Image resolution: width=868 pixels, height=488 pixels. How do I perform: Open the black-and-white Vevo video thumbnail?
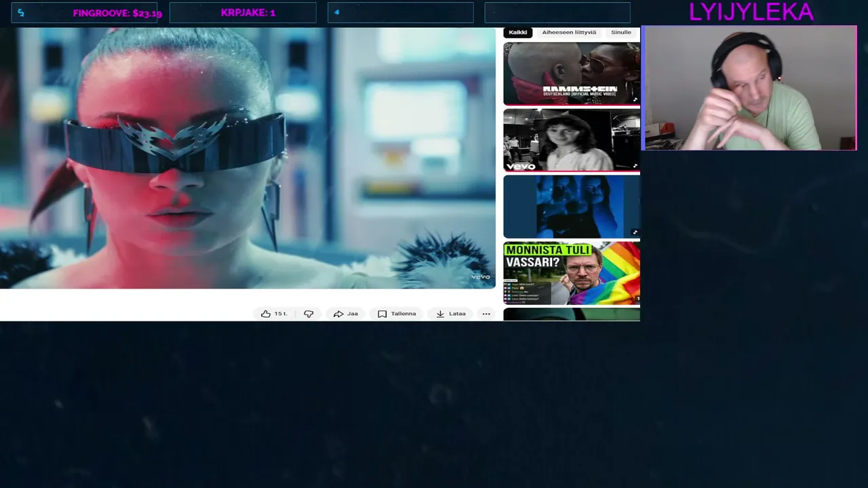[x=572, y=140]
